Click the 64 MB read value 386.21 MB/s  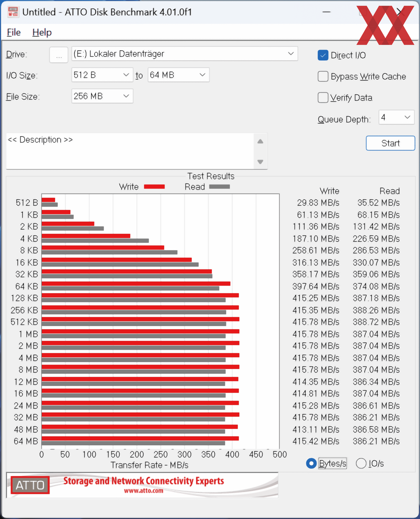point(376,441)
